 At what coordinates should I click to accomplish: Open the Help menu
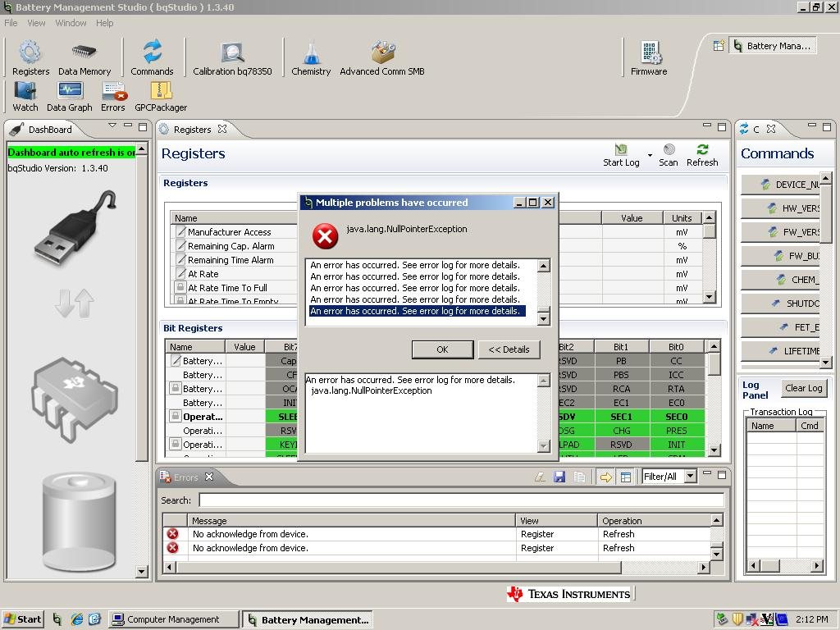[104, 23]
